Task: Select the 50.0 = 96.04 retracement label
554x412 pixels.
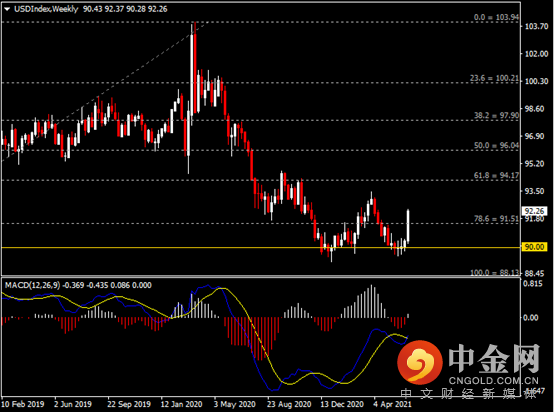Action: click(x=496, y=146)
